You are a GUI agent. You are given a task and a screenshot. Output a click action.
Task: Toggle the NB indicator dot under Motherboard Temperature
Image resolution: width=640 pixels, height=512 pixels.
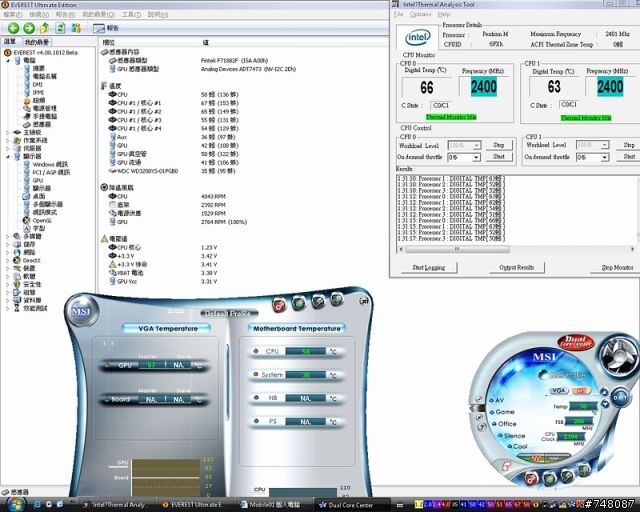pos(256,397)
